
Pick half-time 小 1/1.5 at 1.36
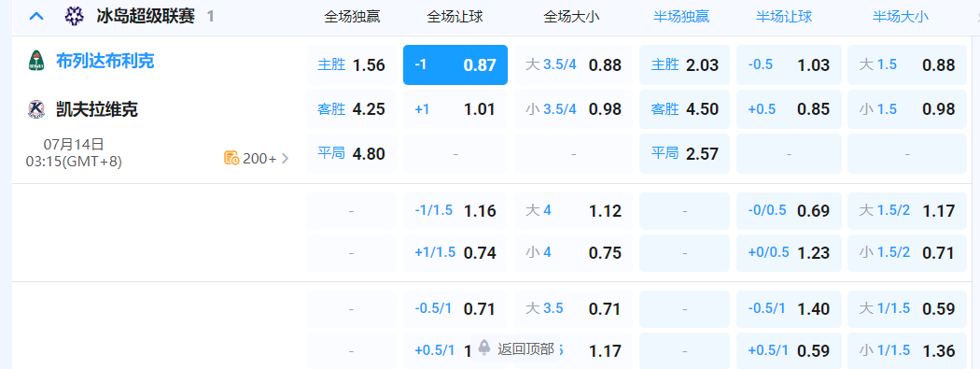[907, 351]
